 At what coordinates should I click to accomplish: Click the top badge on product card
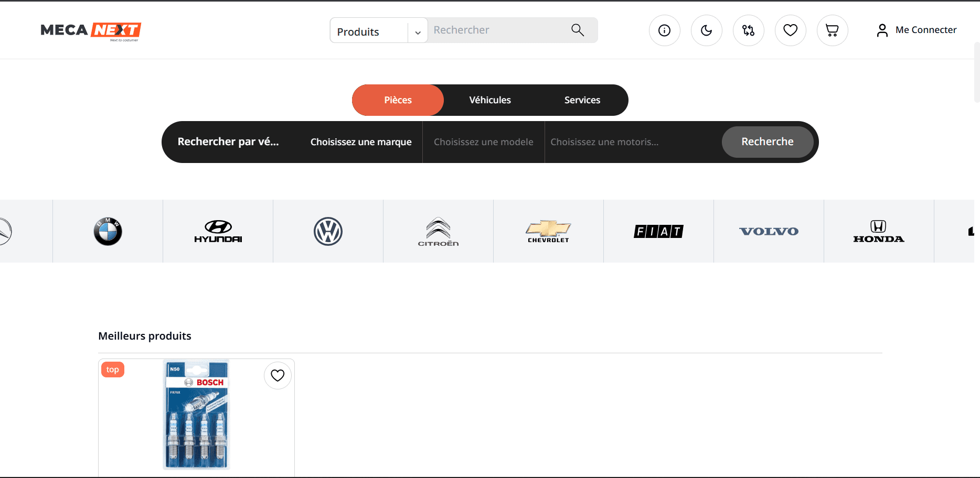click(x=113, y=370)
